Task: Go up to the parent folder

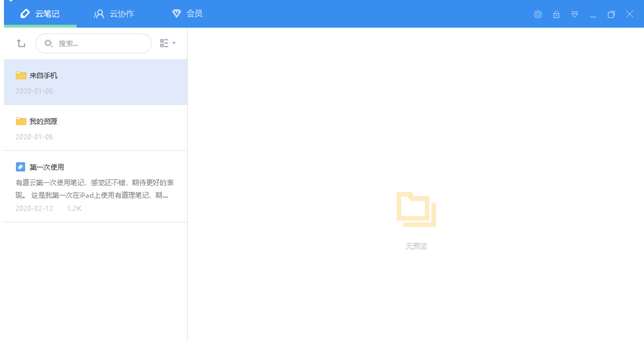Action: 21,43
